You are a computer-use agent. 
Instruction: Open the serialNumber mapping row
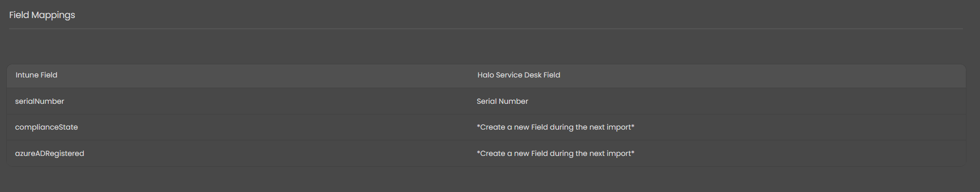click(x=486, y=101)
